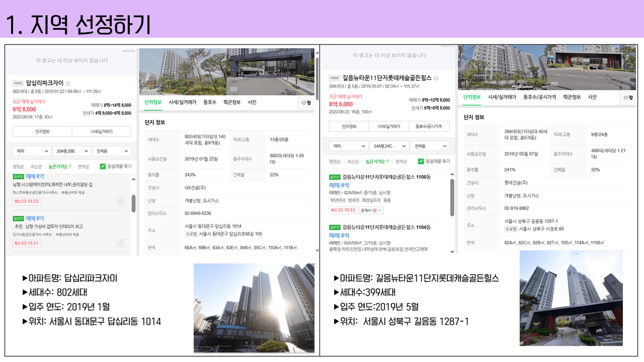Open the 전체동 dropdown in the 답십리파크자이 panel
Screen dimensions: 644x362
tap(111, 151)
